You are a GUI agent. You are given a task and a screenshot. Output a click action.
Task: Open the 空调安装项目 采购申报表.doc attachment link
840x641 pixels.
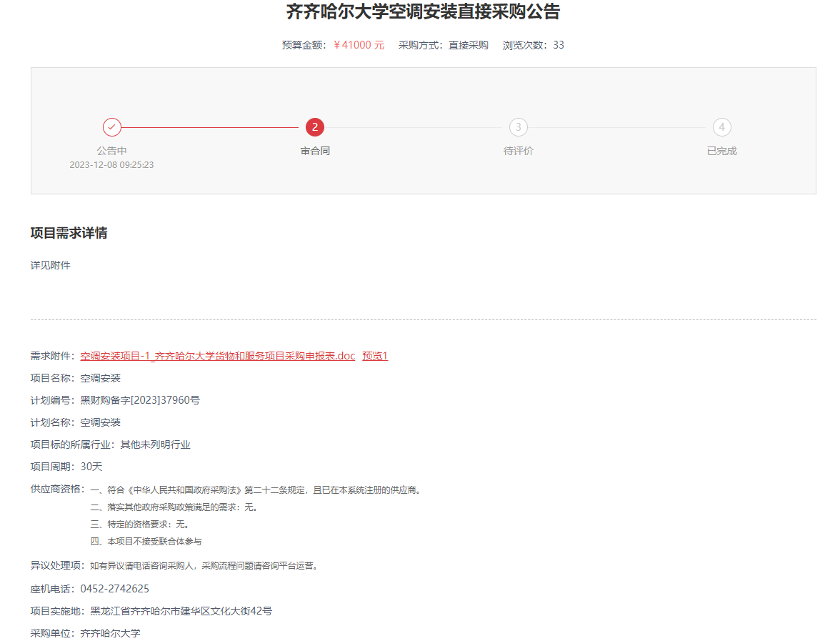217,356
